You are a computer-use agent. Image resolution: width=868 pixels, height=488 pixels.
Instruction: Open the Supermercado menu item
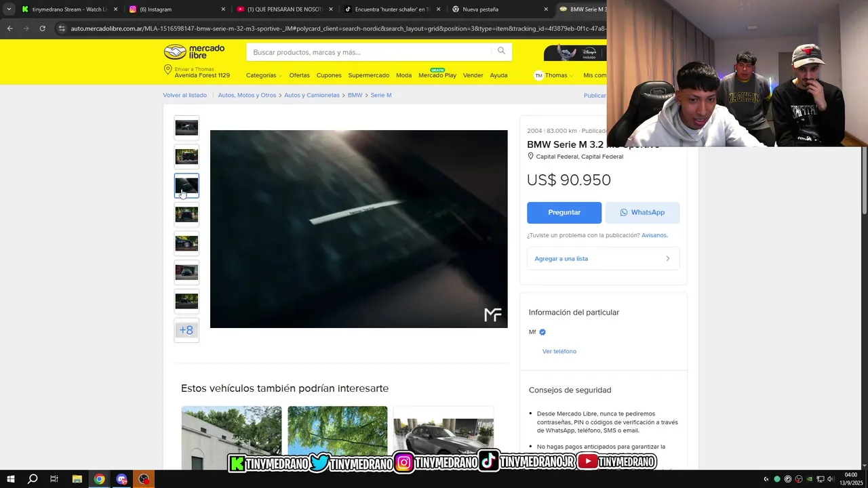[x=369, y=75]
